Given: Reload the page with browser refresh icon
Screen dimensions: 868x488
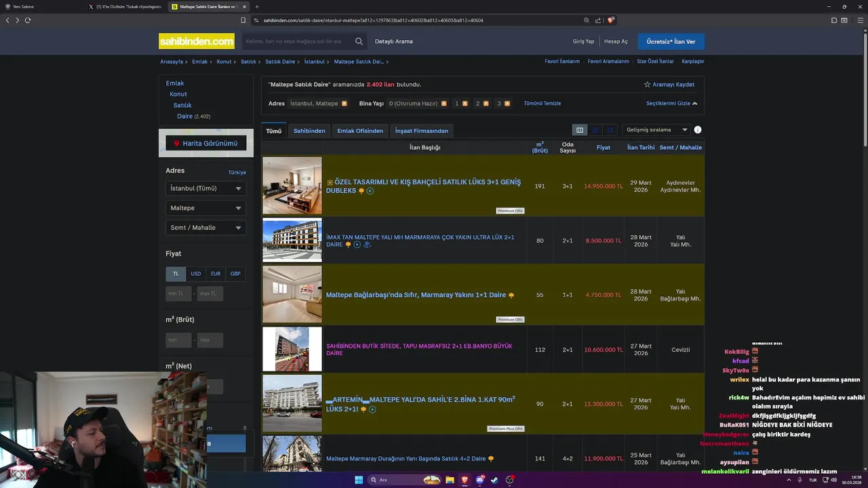Looking at the screenshot, I should (x=28, y=20).
